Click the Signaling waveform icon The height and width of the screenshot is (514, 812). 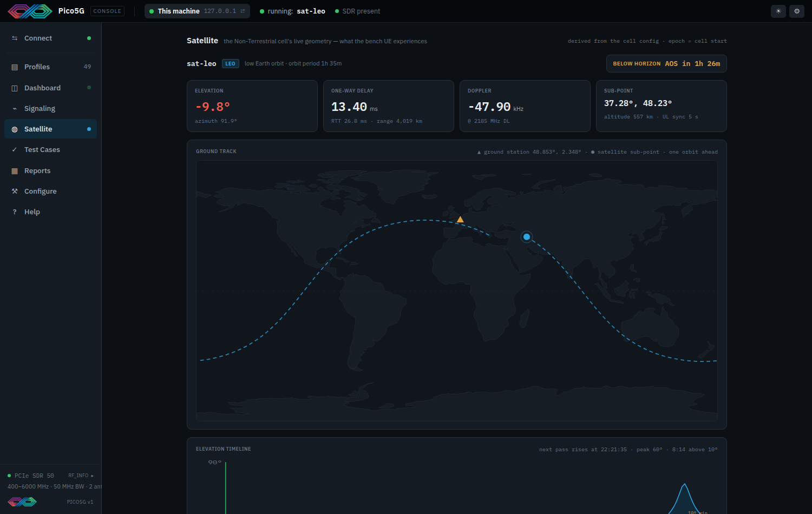[15, 108]
